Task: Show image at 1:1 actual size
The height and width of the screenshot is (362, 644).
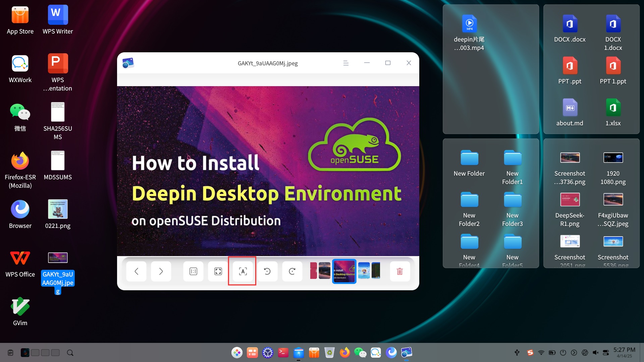Action: point(194,271)
